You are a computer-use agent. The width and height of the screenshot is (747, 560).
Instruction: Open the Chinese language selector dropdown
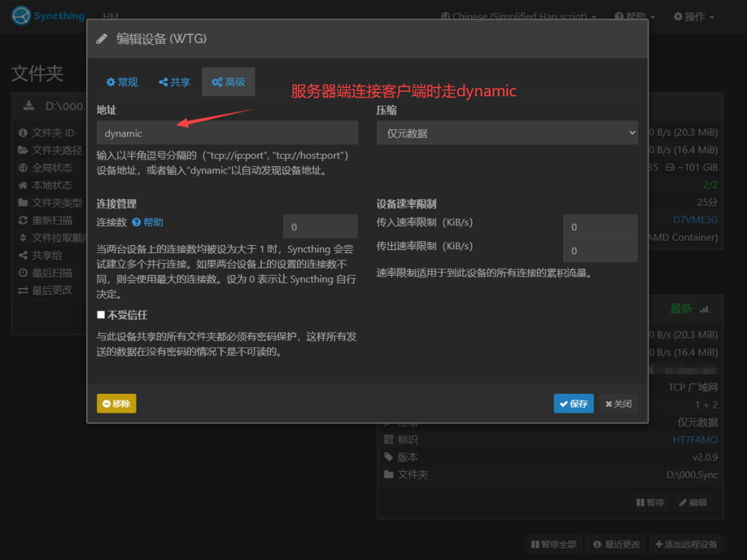click(x=519, y=16)
